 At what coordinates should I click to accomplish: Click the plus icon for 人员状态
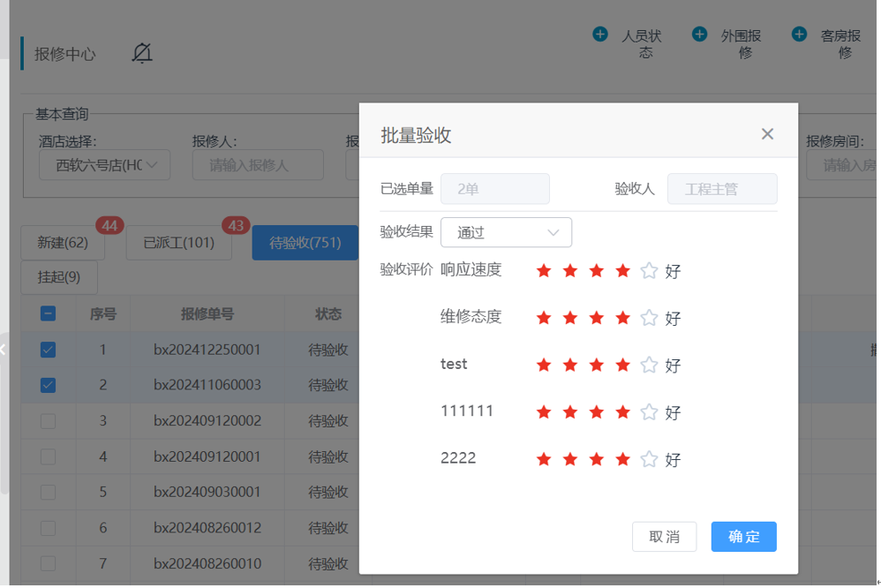[x=600, y=34]
